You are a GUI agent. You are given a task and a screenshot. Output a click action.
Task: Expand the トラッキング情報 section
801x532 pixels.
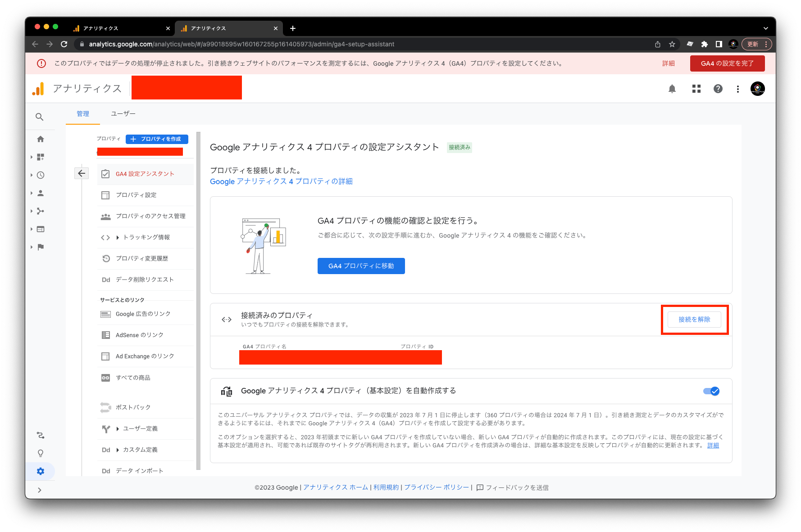pyautogui.click(x=118, y=238)
